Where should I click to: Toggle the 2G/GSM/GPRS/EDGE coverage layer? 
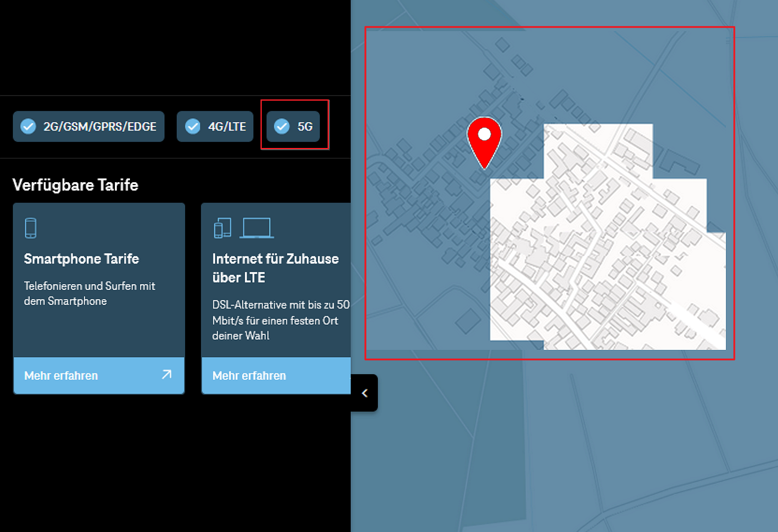89,126
